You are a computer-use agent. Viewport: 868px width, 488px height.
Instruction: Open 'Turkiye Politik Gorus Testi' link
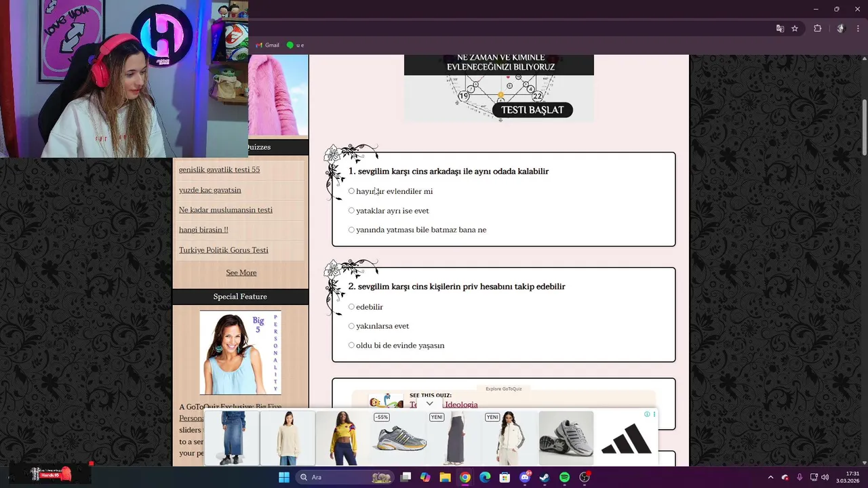[223, 250]
